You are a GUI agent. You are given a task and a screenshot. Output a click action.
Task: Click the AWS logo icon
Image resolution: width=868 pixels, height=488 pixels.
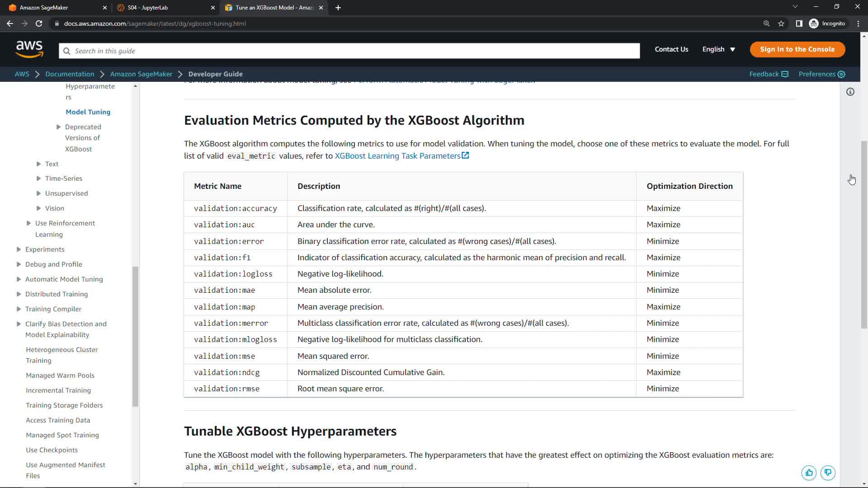coord(29,49)
